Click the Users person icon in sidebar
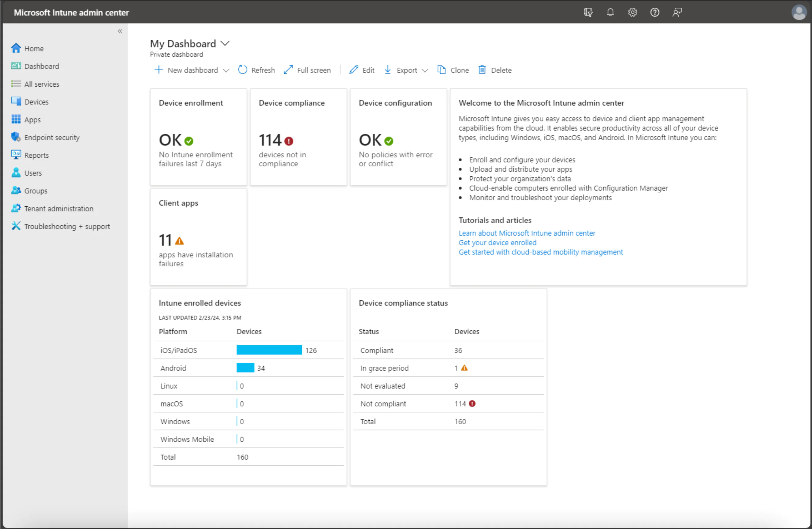This screenshot has height=529, width=812. [x=16, y=172]
